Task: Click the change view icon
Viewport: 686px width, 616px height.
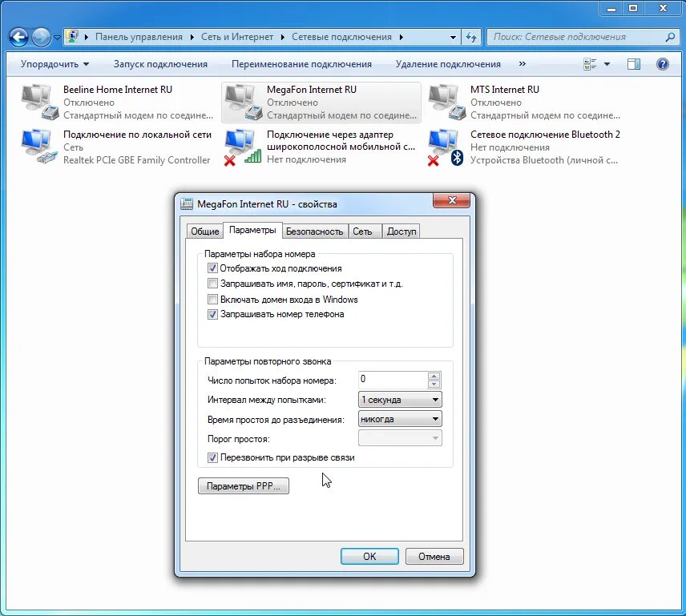Action: [590, 64]
